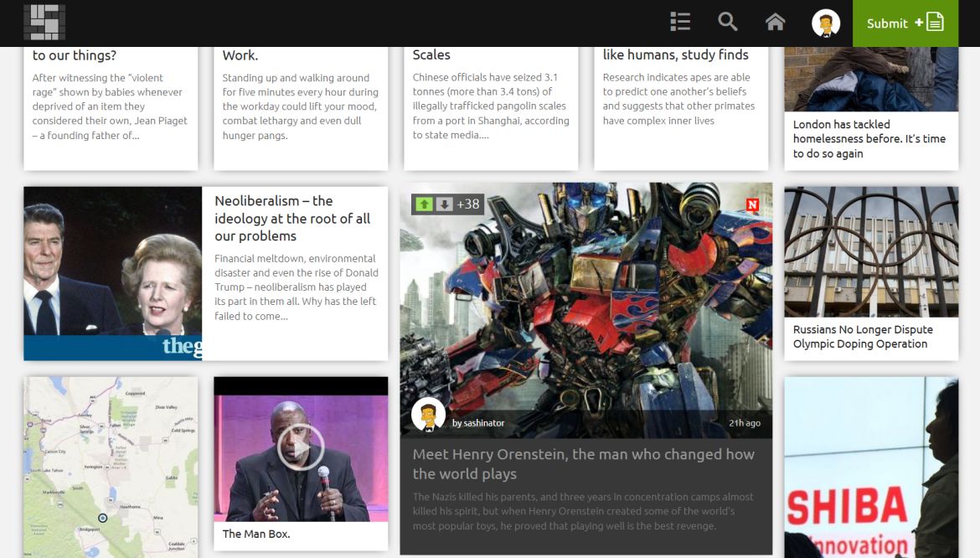The height and width of the screenshot is (558, 980).
Task: Open the list view icon
Action: pos(680,23)
